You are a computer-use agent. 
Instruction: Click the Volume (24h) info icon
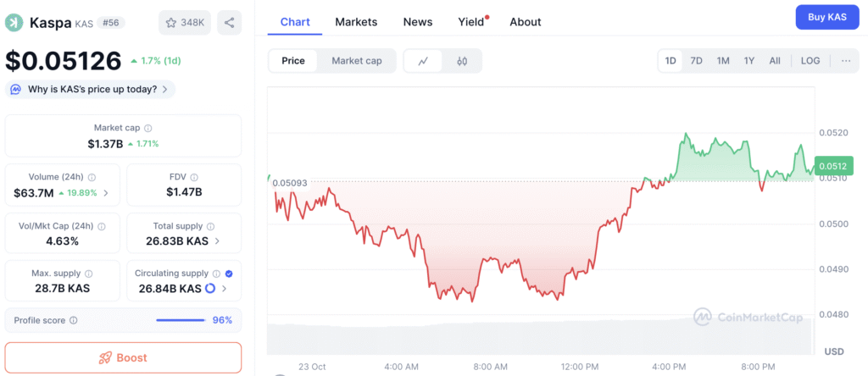[92, 178]
